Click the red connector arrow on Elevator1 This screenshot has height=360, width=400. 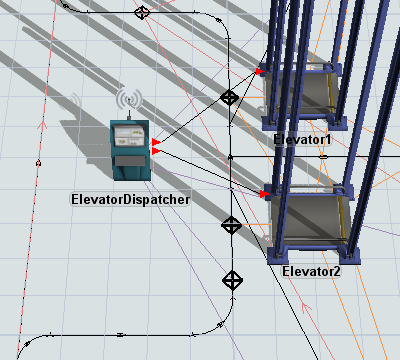coord(260,71)
